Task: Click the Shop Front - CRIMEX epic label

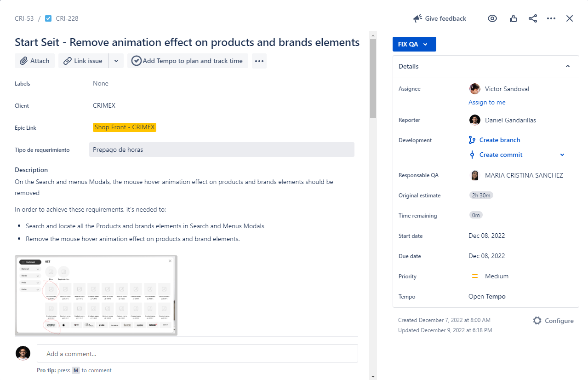Action: tap(125, 127)
